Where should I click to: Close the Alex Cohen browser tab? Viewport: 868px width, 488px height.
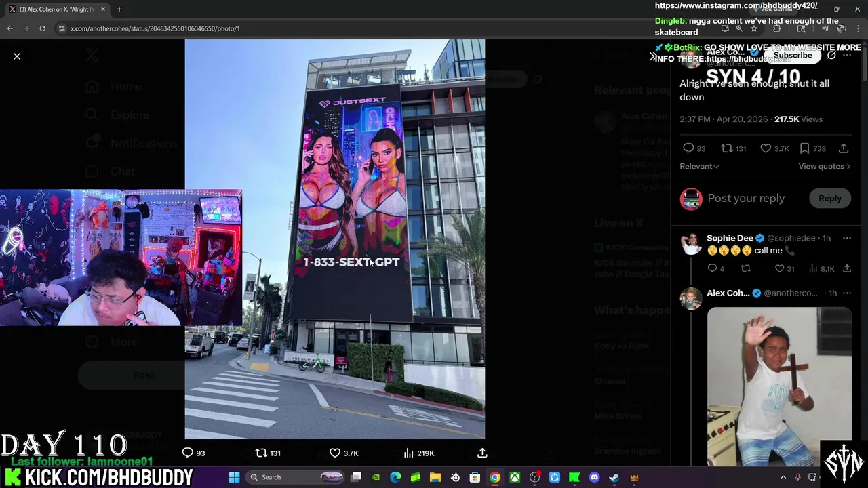(102, 9)
